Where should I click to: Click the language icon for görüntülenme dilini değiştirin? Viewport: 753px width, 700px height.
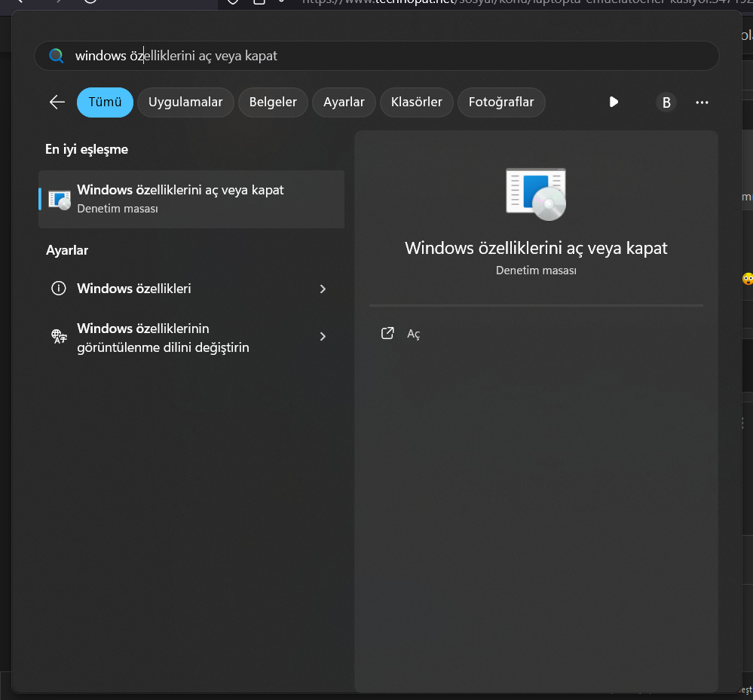pos(58,337)
